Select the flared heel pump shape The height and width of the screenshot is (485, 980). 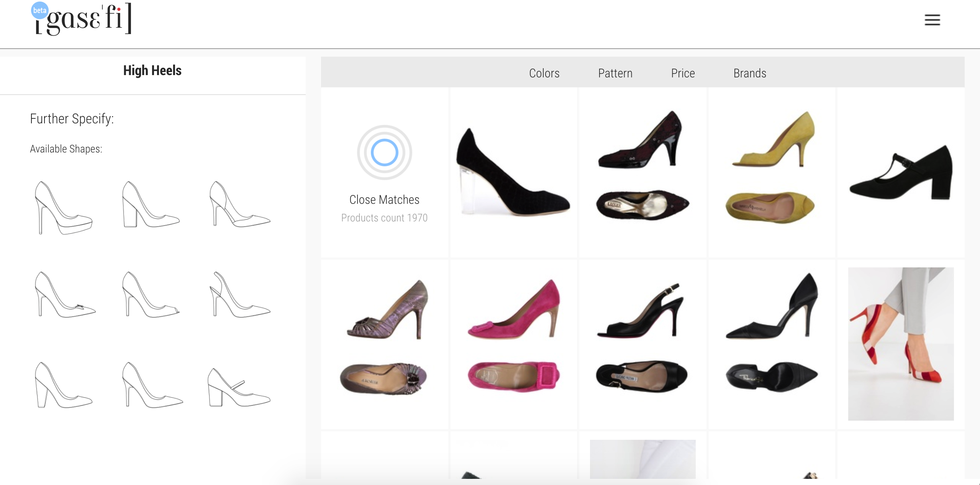tap(64, 385)
